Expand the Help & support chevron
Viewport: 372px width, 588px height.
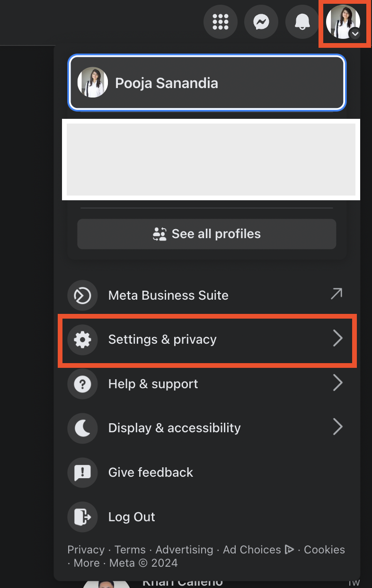(337, 383)
